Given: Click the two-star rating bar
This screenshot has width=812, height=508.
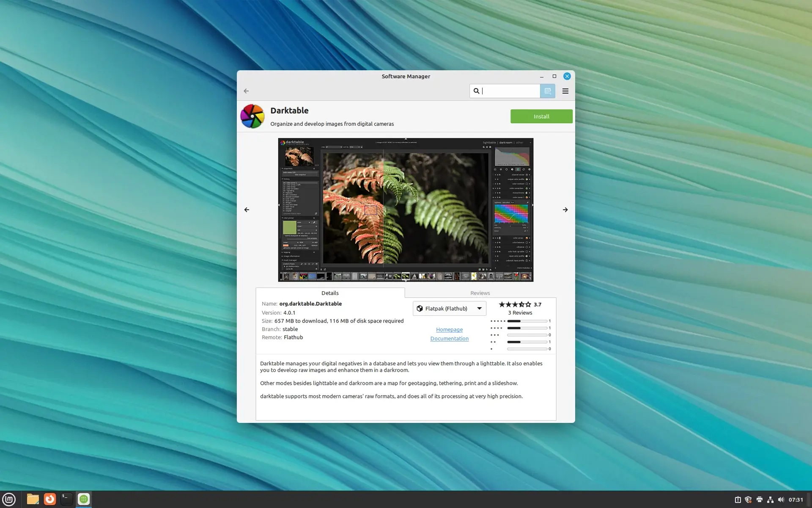Looking at the screenshot, I should pyautogui.click(x=527, y=342).
